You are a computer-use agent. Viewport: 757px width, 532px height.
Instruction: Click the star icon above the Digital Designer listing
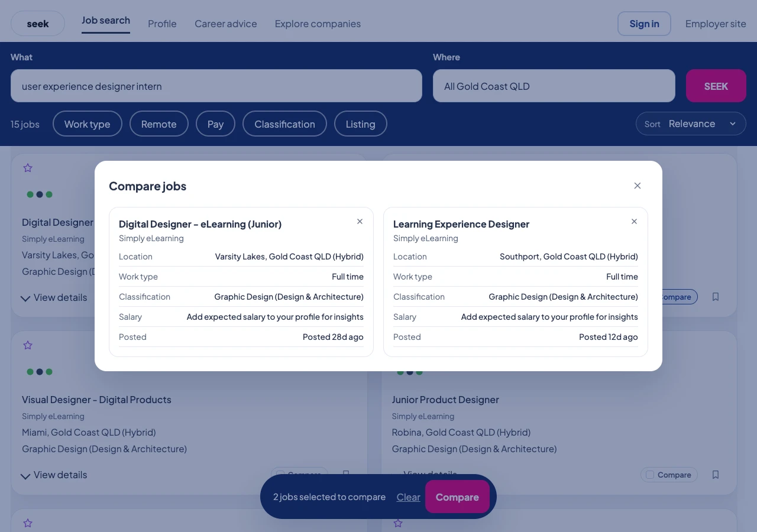(x=28, y=168)
